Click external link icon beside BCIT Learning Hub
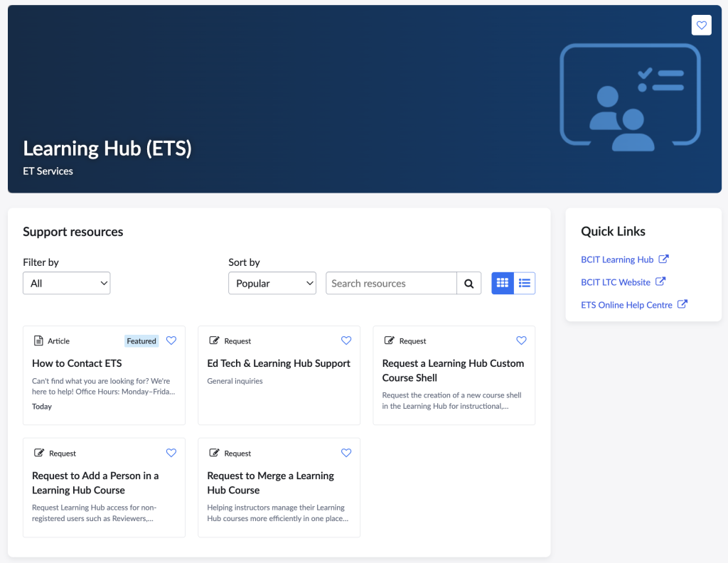 664,259
